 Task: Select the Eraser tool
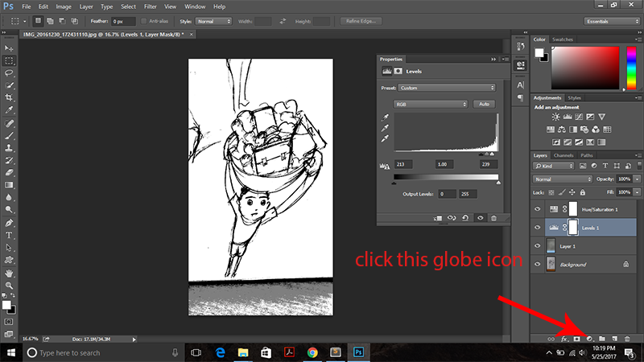9,173
